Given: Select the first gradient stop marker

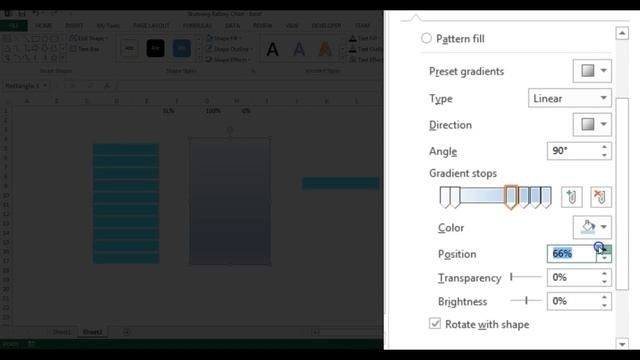Looking at the screenshot, I should (444, 197).
